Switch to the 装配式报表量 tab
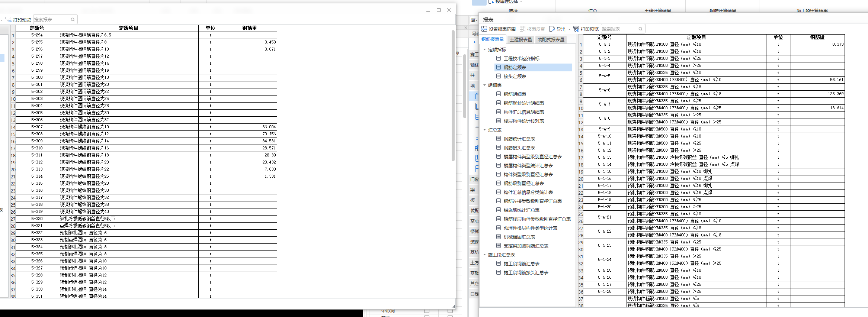The image size is (868, 317). click(x=551, y=40)
